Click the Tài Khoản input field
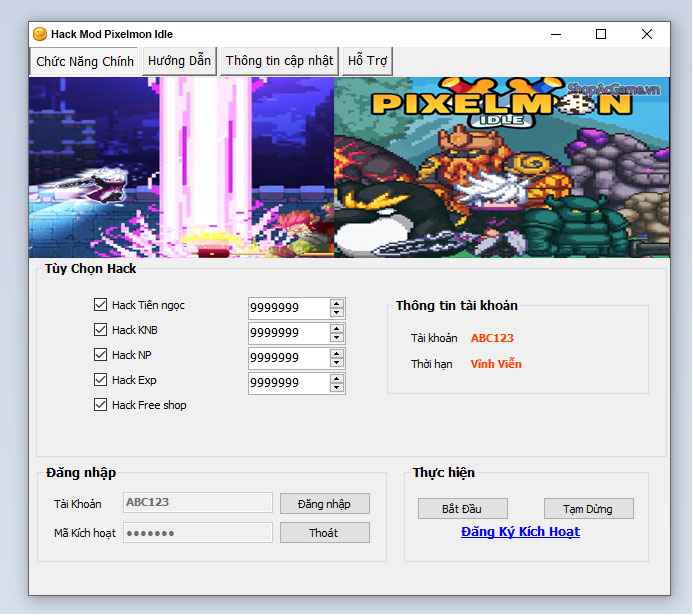Viewport: 693px width, 616px height. tap(198, 502)
